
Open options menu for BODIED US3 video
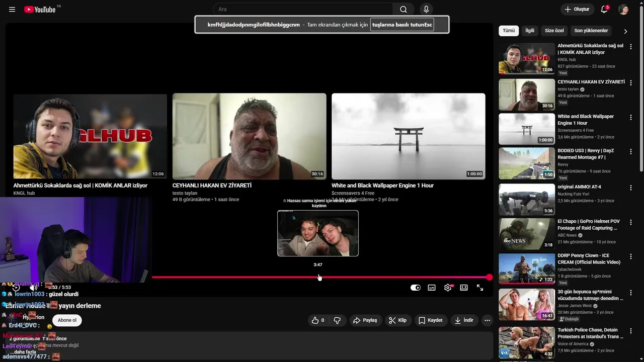(x=631, y=151)
